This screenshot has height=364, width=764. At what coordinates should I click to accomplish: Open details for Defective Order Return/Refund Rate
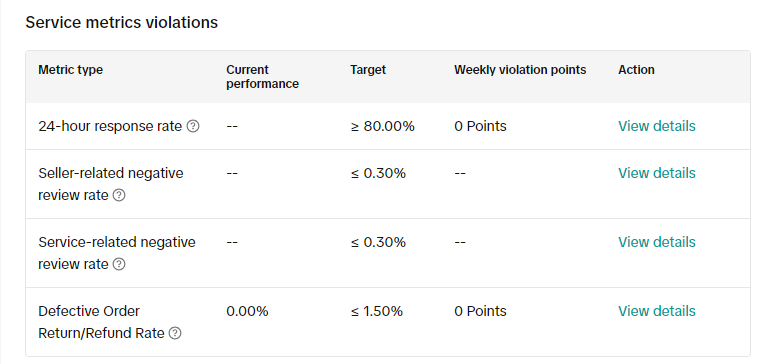click(657, 311)
